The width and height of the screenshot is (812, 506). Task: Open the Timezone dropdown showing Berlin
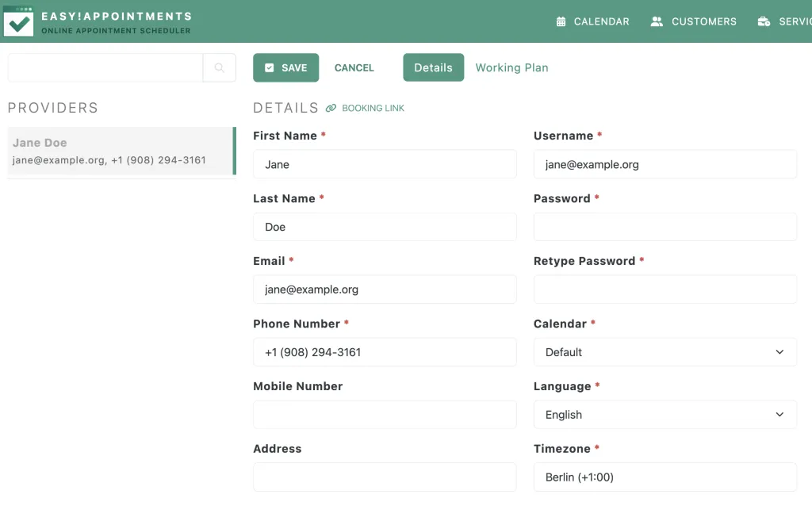click(665, 477)
